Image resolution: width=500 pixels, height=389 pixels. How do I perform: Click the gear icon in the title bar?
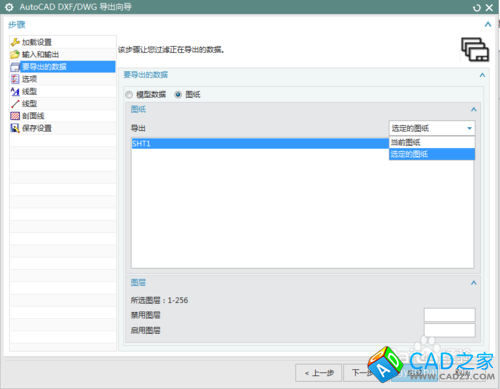[9, 7]
